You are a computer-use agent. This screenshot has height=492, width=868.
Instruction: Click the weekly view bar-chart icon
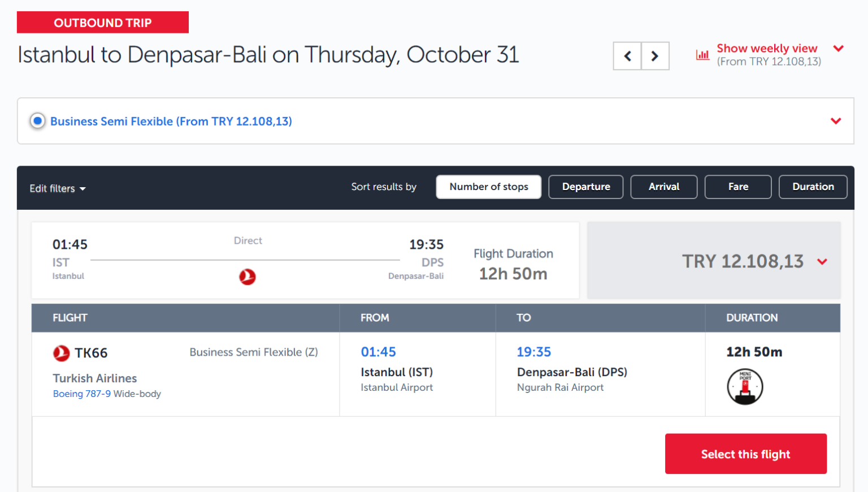coord(702,54)
